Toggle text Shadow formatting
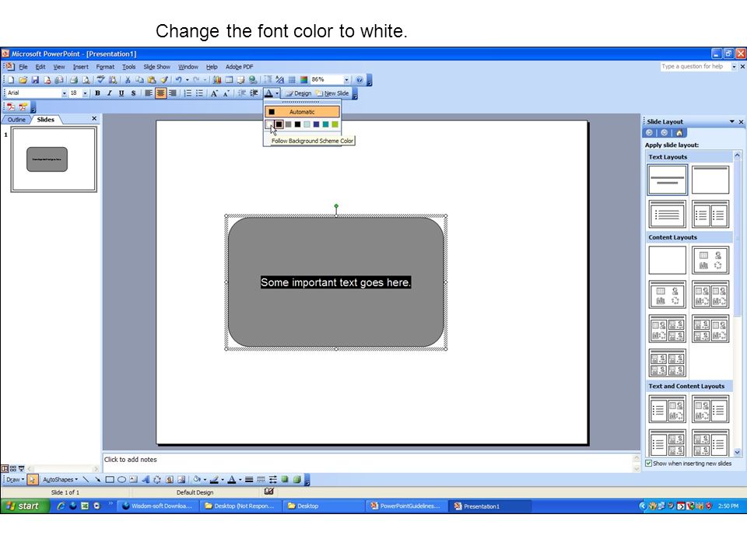Viewport: 747px width, 560px height. [x=133, y=93]
